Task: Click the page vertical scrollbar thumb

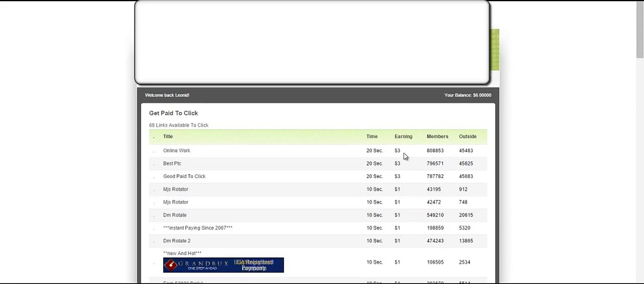Action: click(640, 30)
